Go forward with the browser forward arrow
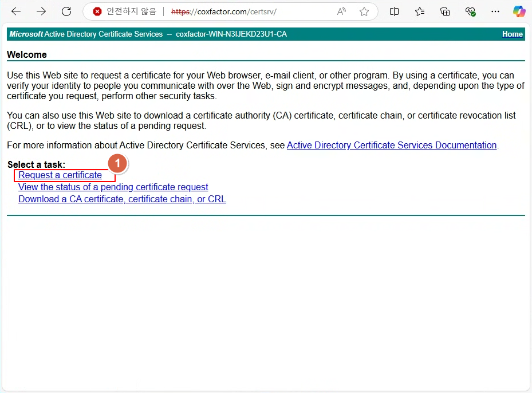Viewport: 532px width, 393px height. (x=41, y=11)
